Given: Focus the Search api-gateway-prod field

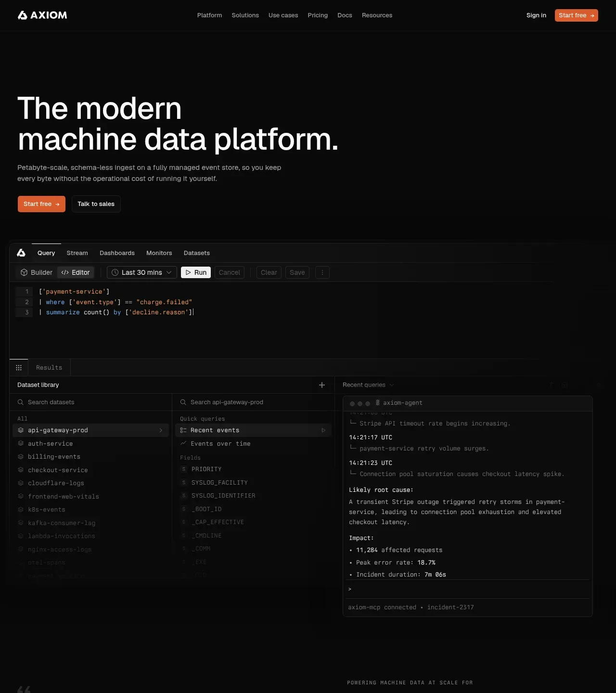Looking at the screenshot, I should click(x=253, y=402).
